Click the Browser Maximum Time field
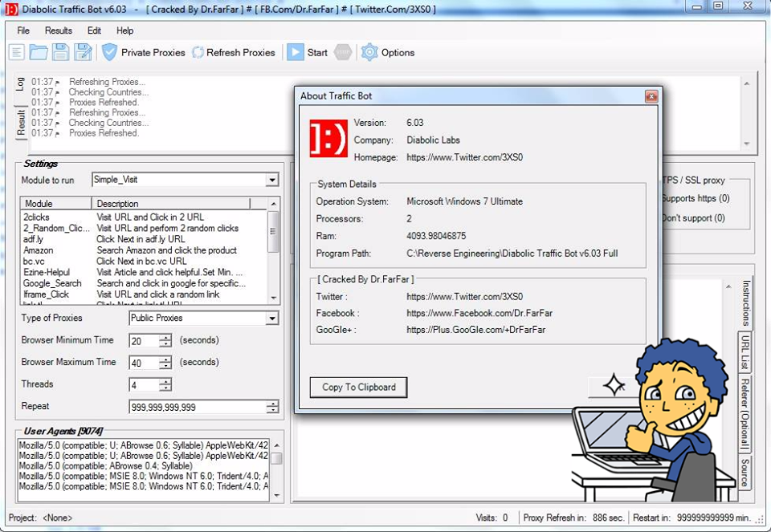This screenshot has width=771, height=532. click(x=145, y=363)
